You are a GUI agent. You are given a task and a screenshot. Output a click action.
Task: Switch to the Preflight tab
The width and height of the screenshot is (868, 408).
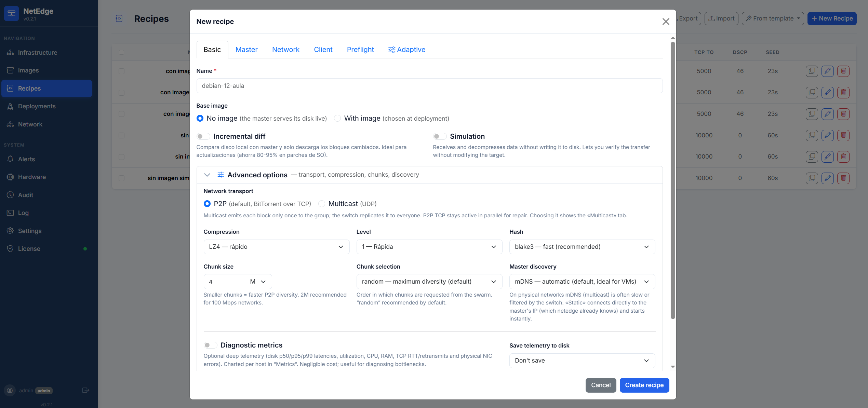click(360, 50)
